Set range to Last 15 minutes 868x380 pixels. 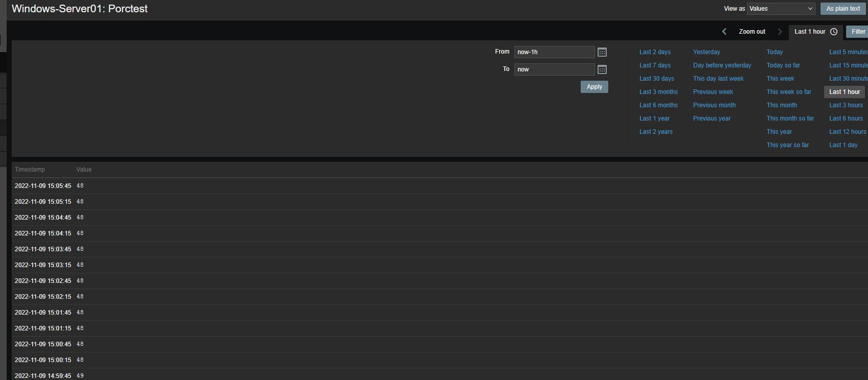pyautogui.click(x=848, y=65)
